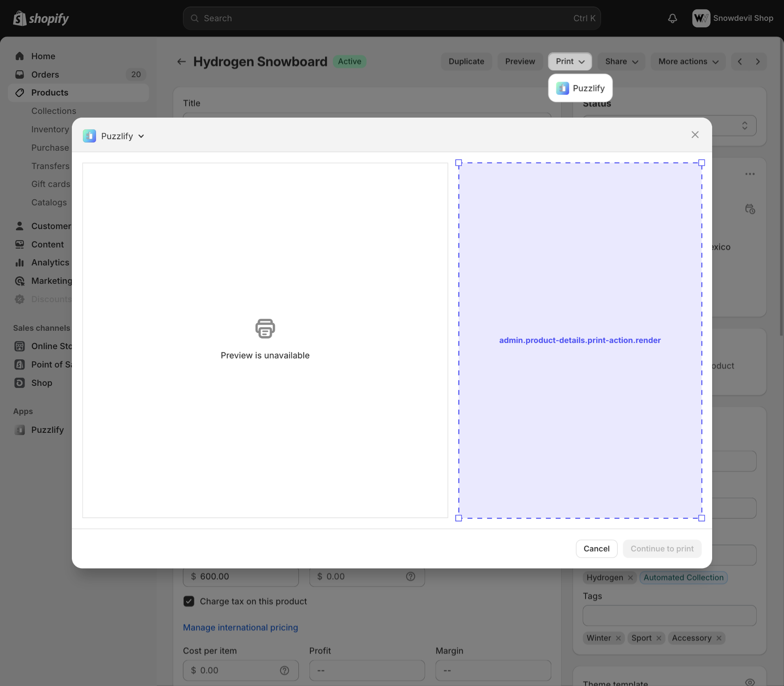
Task: Remove the Accessory tag
Action: [719, 638]
